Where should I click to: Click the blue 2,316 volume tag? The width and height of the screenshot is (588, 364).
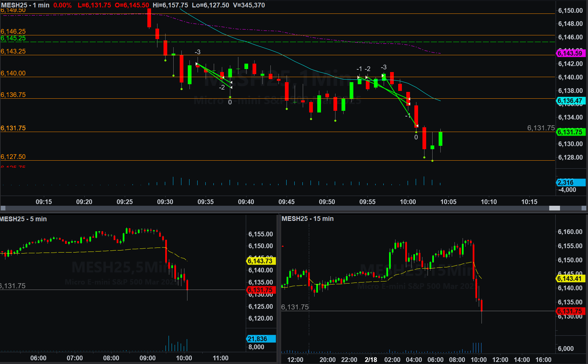click(x=570, y=183)
